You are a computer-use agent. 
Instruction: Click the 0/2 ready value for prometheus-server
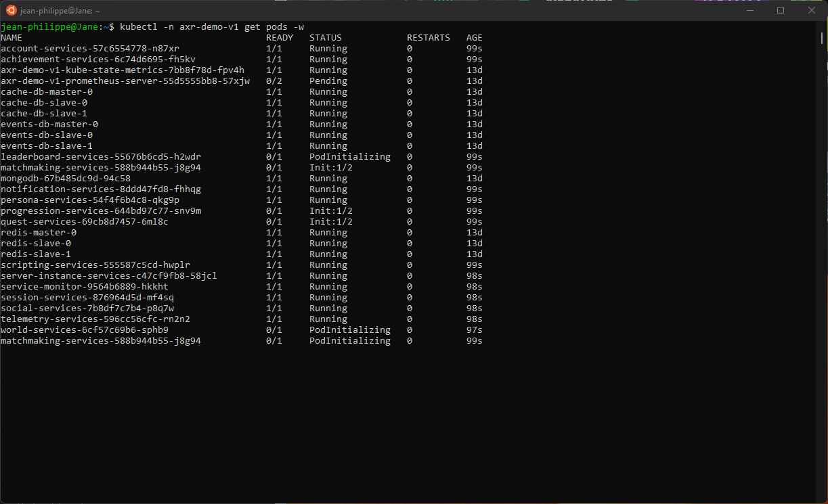coord(274,81)
